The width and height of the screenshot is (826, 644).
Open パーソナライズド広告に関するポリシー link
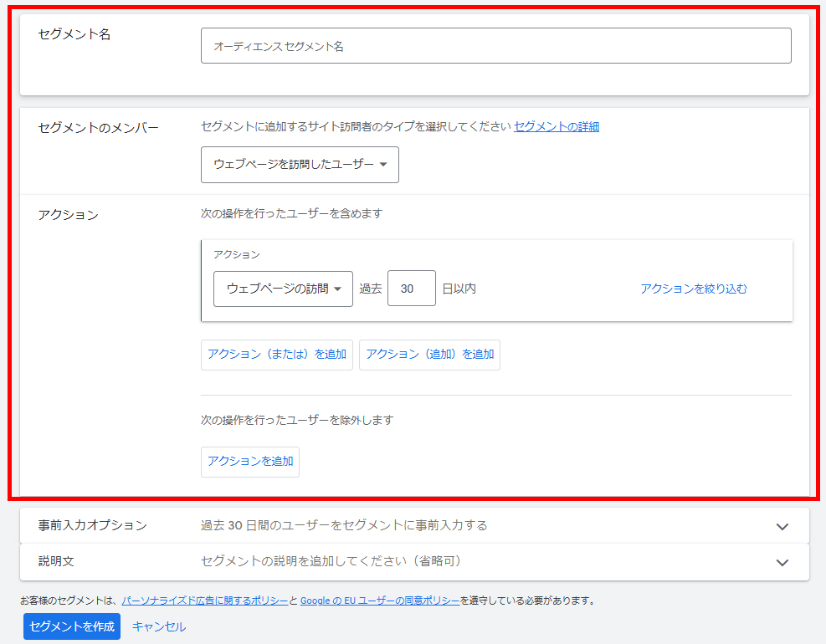point(204,601)
